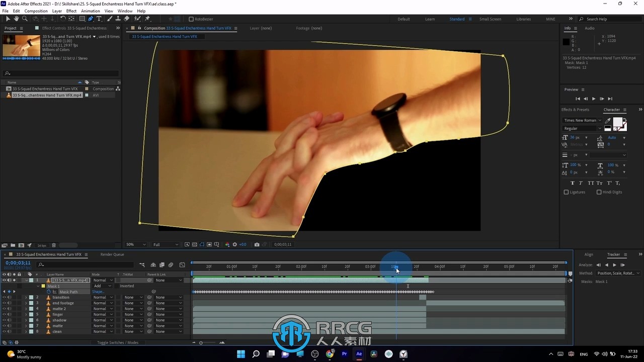644x362 pixels.
Task: Open the Windows Start menu
Action: (x=241, y=354)
